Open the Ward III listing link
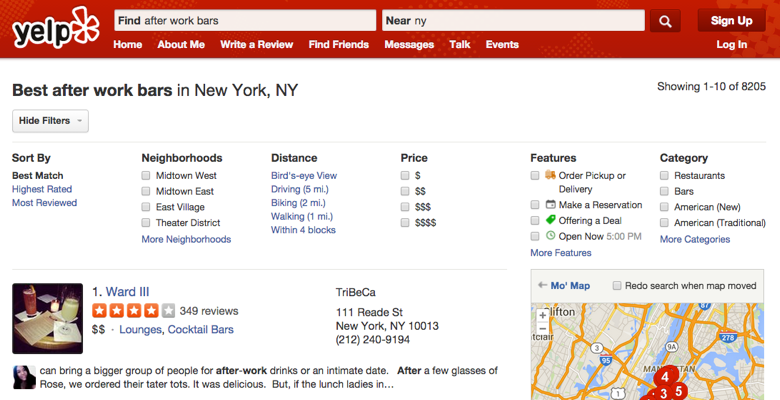780x400 pixels. click(x=127, y=292)
